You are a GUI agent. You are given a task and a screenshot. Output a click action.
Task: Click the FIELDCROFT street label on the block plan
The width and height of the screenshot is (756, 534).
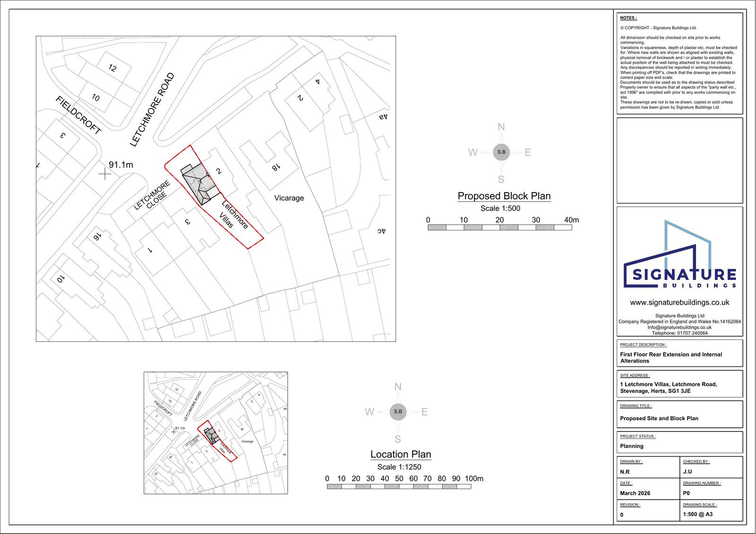tap(78, 115)
